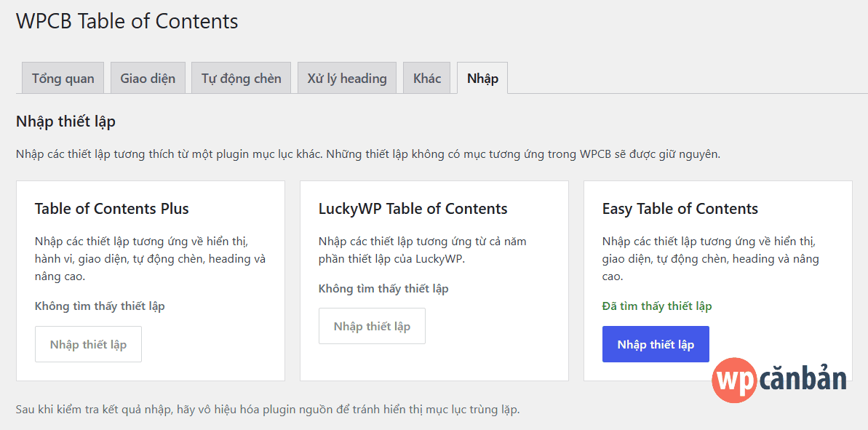868x430 pixels.
Task: Go to the Xử lý heading tab
Action: tap(347, 78)
